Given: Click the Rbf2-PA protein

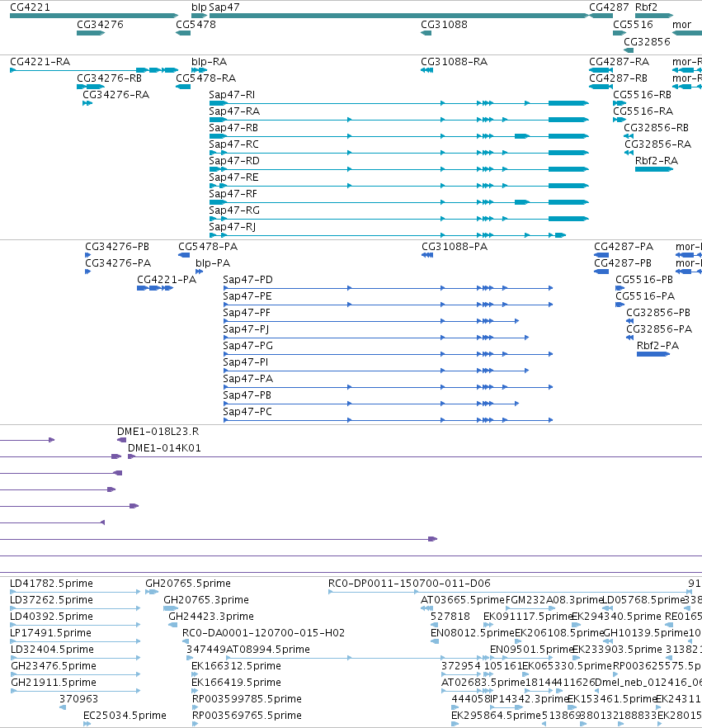Looking at the screenshot, I should 653,354.
